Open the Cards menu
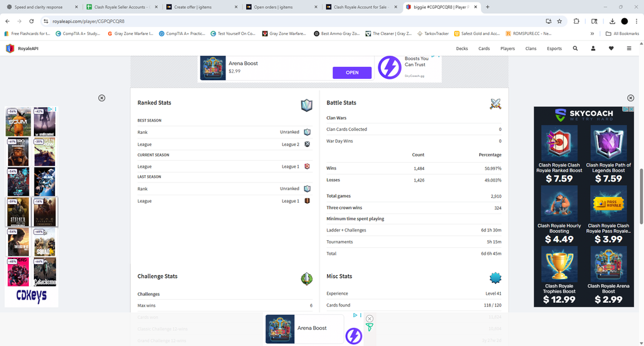 (484, 48)
